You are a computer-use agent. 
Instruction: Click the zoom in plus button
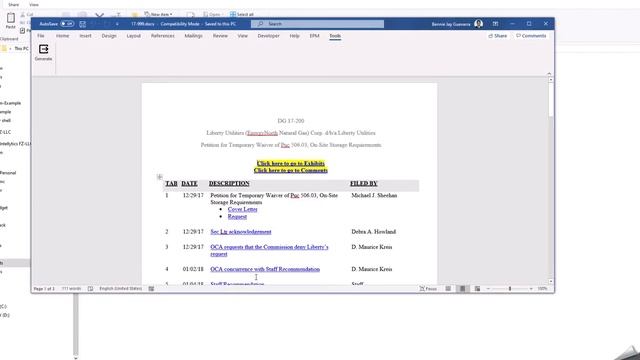click(531, 289)
